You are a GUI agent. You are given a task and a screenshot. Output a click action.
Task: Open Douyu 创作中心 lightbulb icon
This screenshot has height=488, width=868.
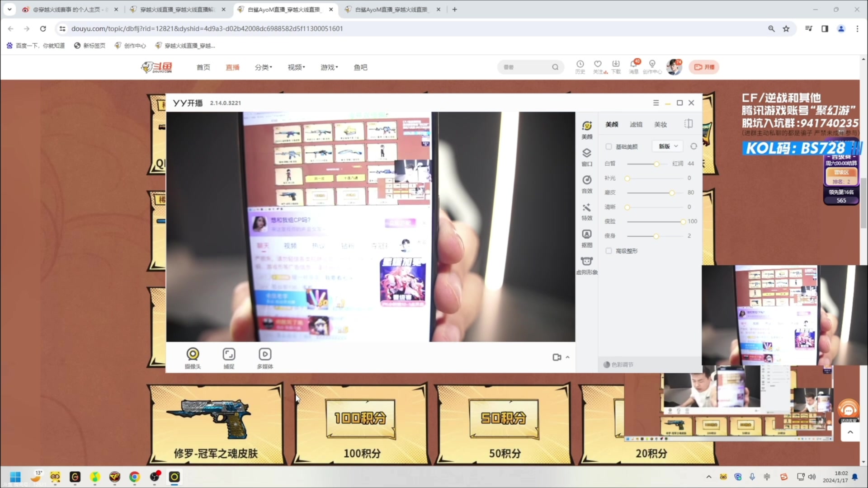pyautogui.click(x=652, y=64)
